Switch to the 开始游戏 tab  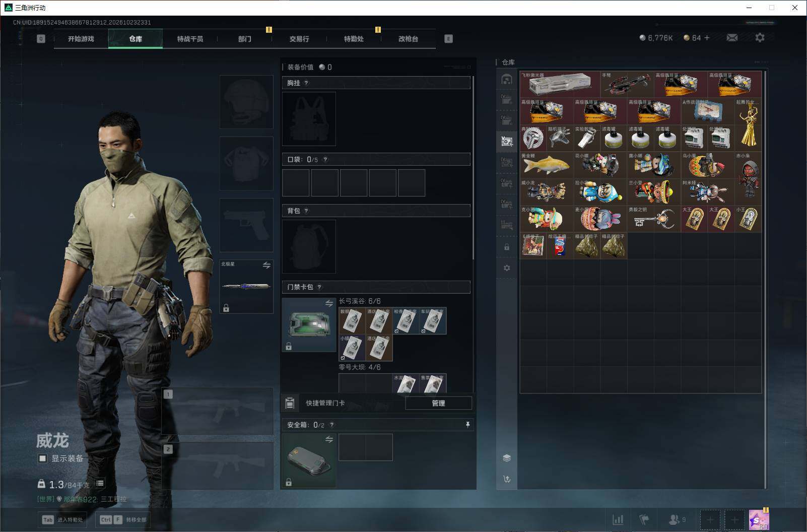point(81,39)
